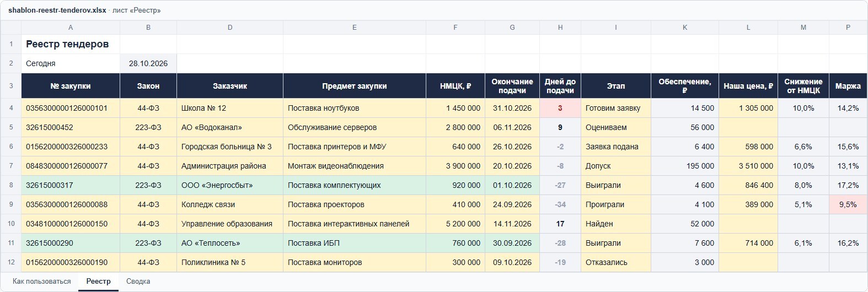Switch to the «Как пользоваться» sheet tab
The image size is (868, 292).
click(42, 281)
